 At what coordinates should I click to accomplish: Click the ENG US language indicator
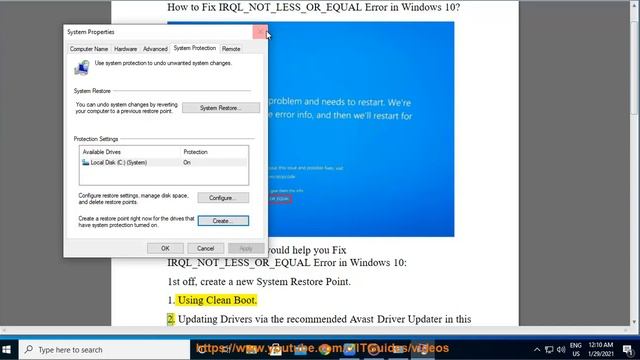(576, 349)
